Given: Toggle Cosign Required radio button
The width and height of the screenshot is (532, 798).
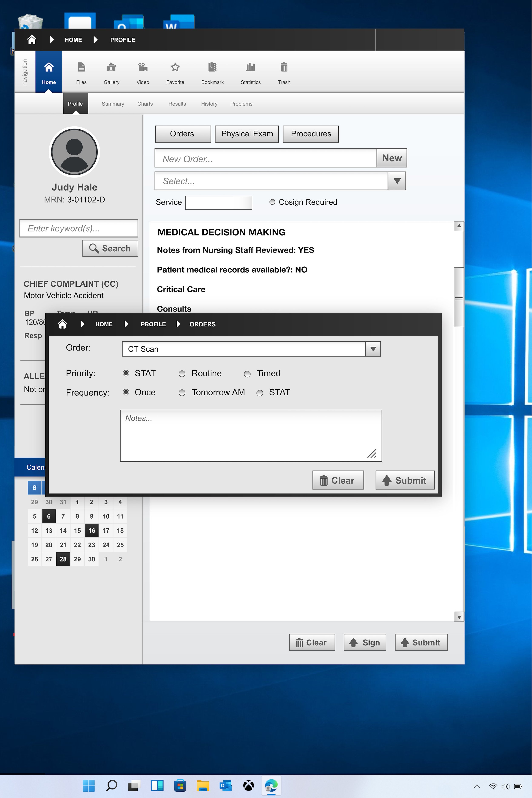Looking at the screenshot, I should 272,202.
